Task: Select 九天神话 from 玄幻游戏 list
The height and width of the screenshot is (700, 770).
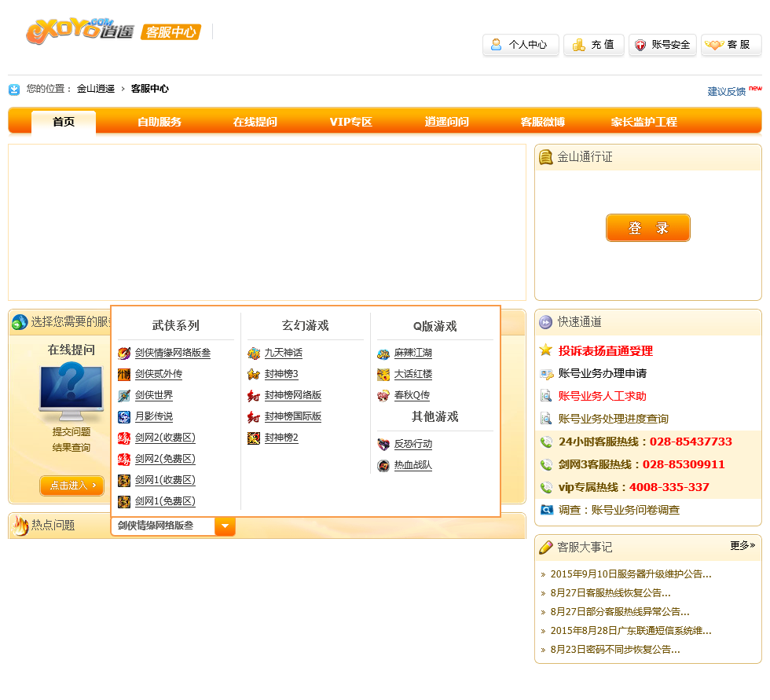Action: (x=284, y=353)
